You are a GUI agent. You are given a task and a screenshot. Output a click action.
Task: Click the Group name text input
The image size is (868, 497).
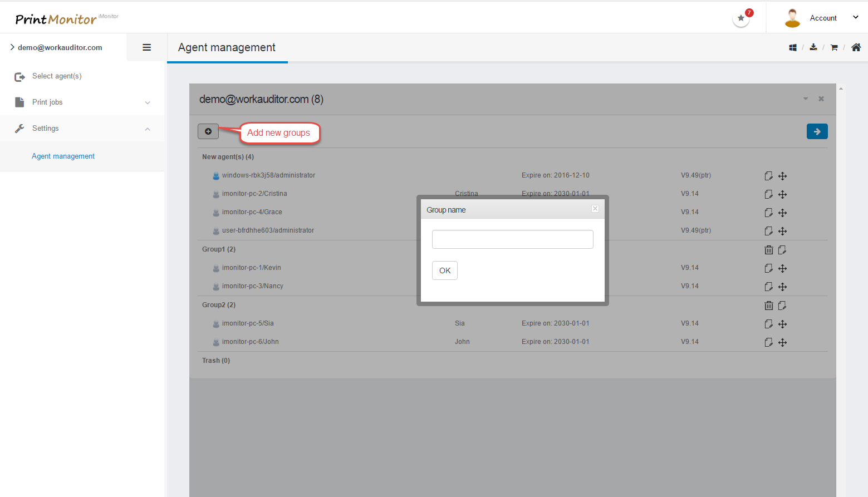(x=512, y=239)
